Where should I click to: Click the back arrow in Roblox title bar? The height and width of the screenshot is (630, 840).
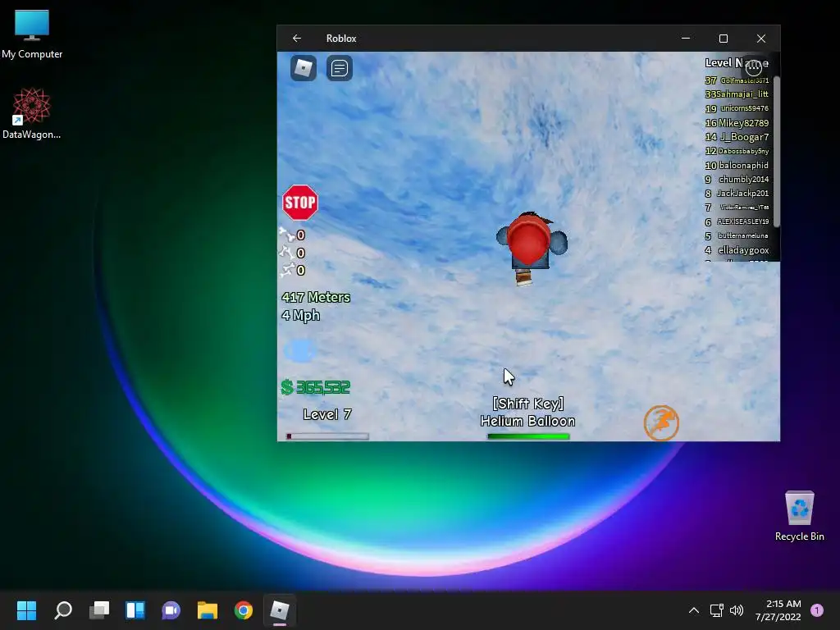[x=297, y=38]
